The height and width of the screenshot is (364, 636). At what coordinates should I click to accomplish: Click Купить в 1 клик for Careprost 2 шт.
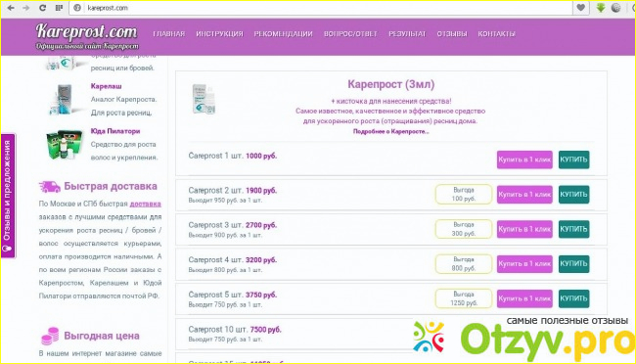click(524, 195)
